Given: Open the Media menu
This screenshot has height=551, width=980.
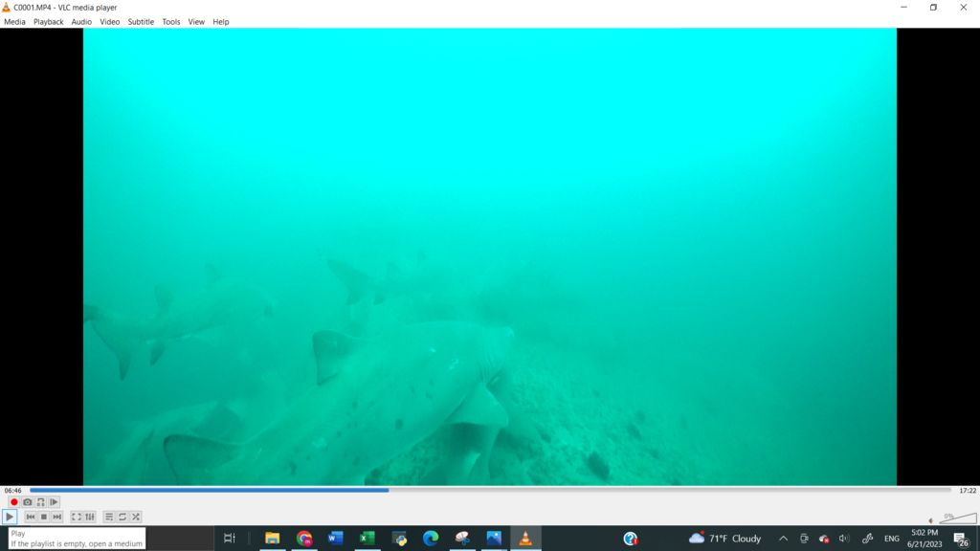Looking at the screenshot, I should 14,21.
